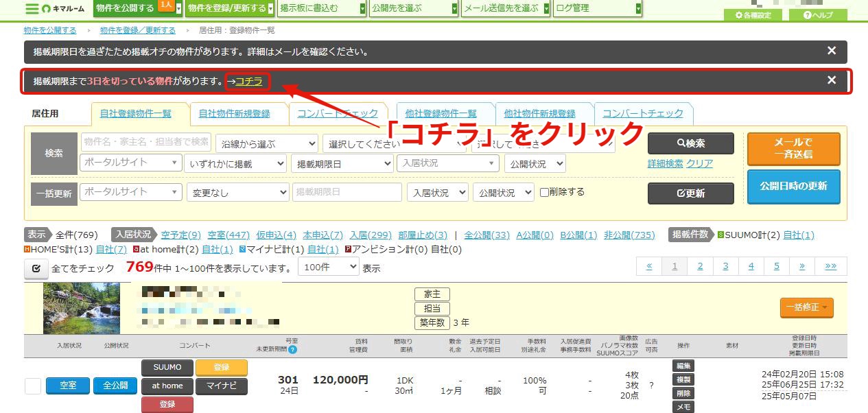Open the ヘルプ help button
Viewport: 868px width, 413px height.
(x=818, y=15)
